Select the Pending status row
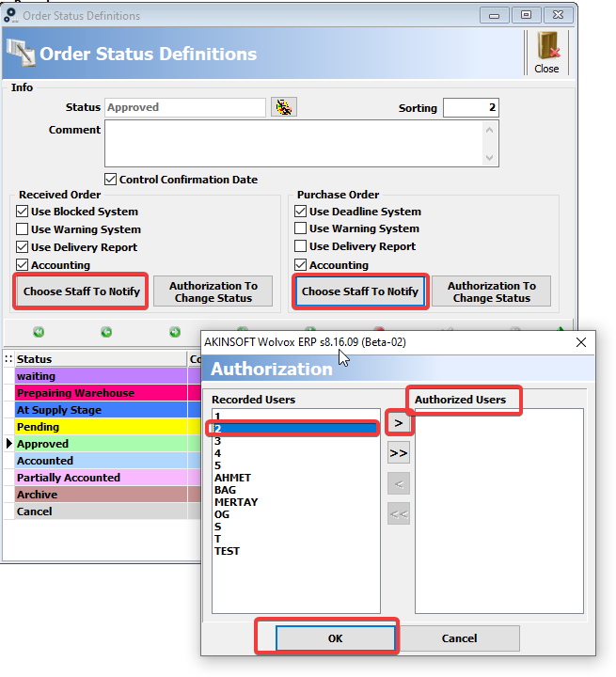 pos(101,427)
